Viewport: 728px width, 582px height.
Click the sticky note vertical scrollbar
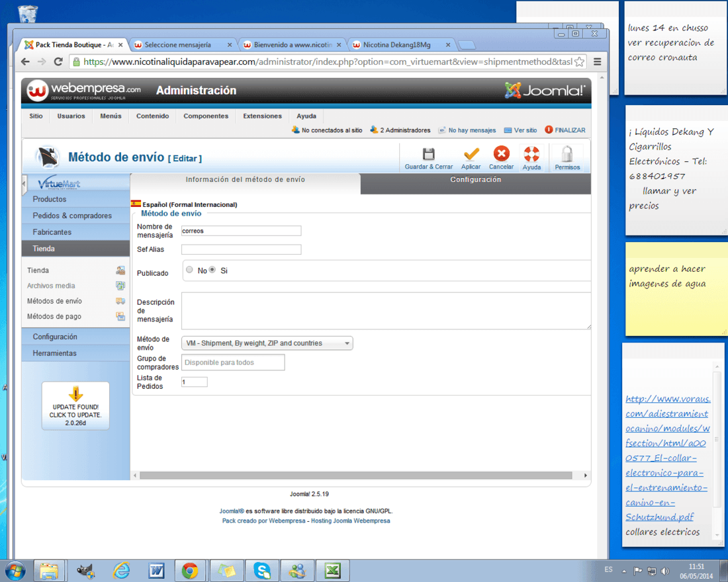click(717, 440)
